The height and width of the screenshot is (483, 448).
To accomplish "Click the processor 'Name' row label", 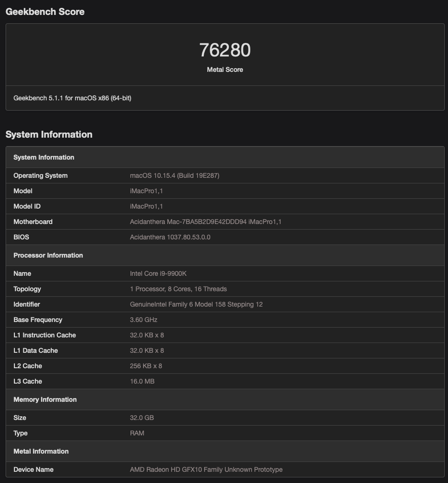I will 22,273.
